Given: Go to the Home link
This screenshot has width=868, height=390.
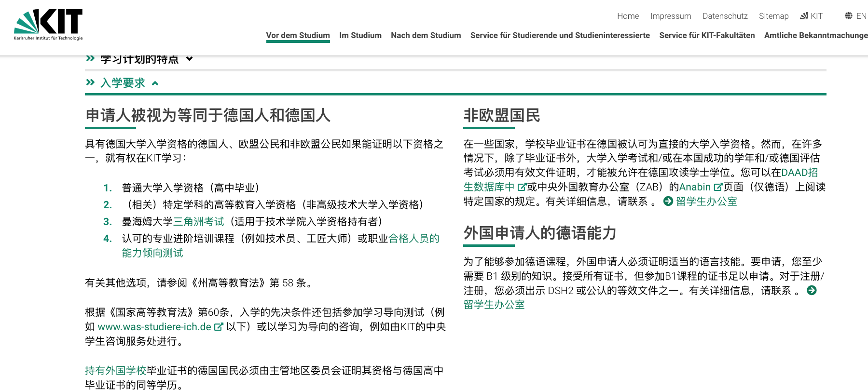Looking at the screenshot, I should click(628, 16).
